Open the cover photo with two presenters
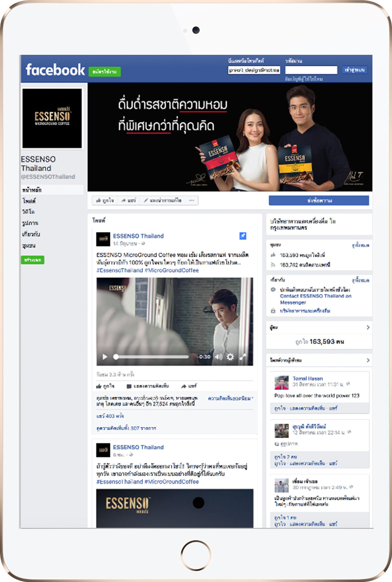 click(230, 137)
